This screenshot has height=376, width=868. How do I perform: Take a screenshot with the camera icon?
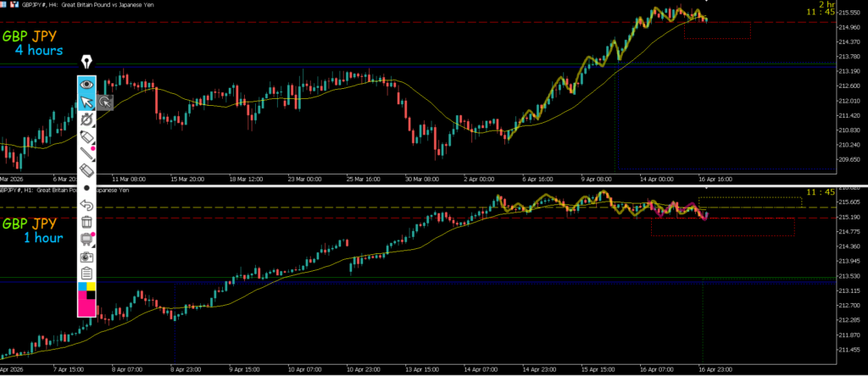[86, 256]
